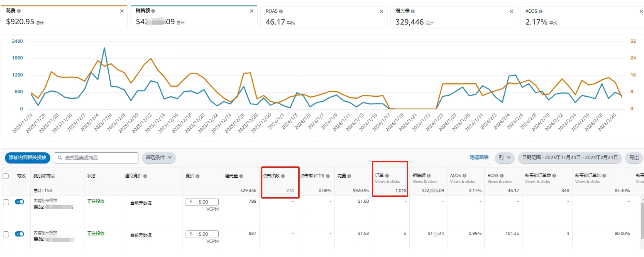Close the 销售额 metric card
Screen dimensions: 644x257
click(x=251, y=11)
